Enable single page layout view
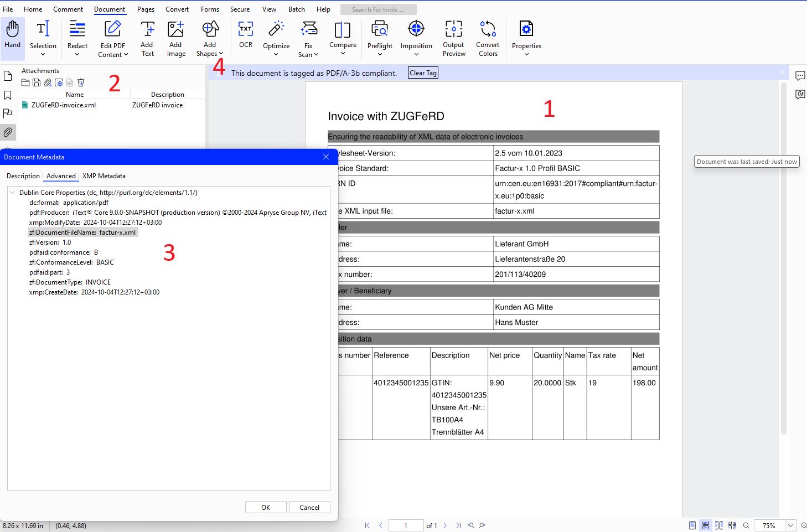807x532 pixels. click(692, 525)
